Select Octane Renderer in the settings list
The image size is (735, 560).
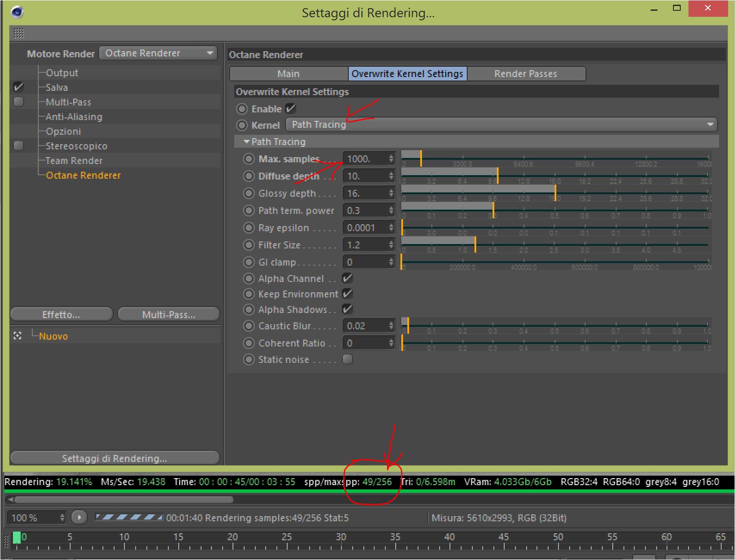(83, 175)
